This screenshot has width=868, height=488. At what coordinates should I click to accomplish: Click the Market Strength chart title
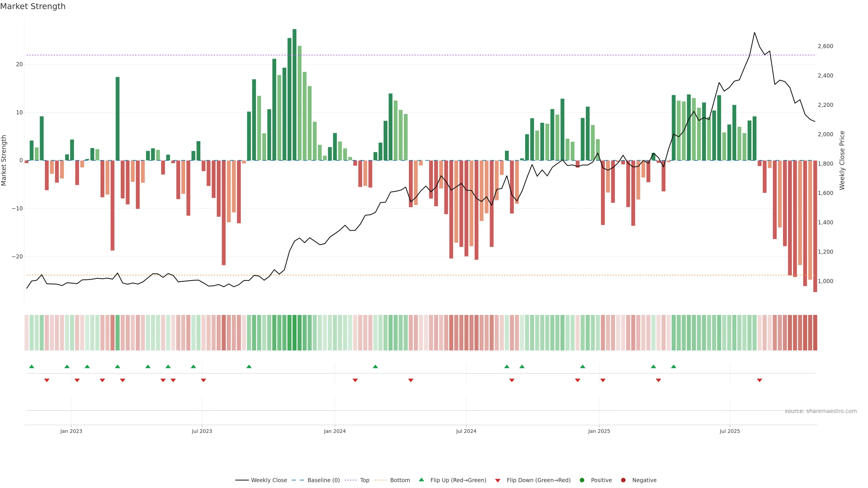pos(33,6)
